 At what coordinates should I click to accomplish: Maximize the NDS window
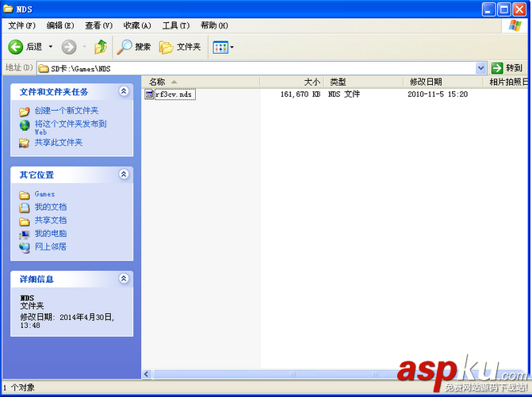pyautogui.click(x=503, y=10)
